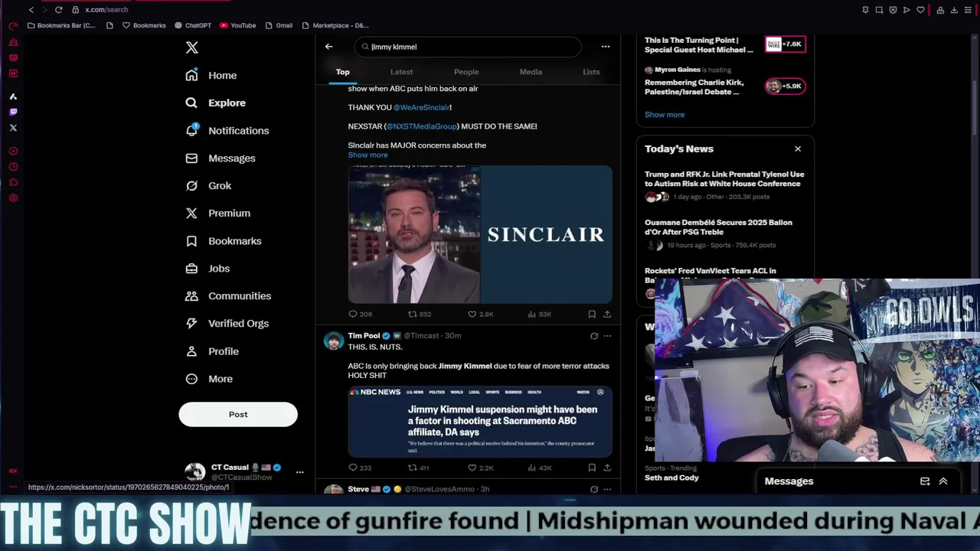Expand the Messages drawer
The height and width of the screenshot is (551, 980).
pos(943,481)
